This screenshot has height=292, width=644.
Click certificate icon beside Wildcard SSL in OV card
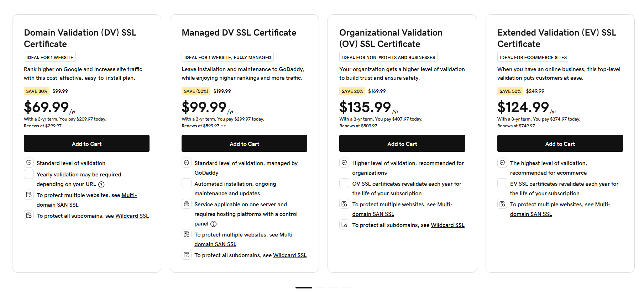344,225
